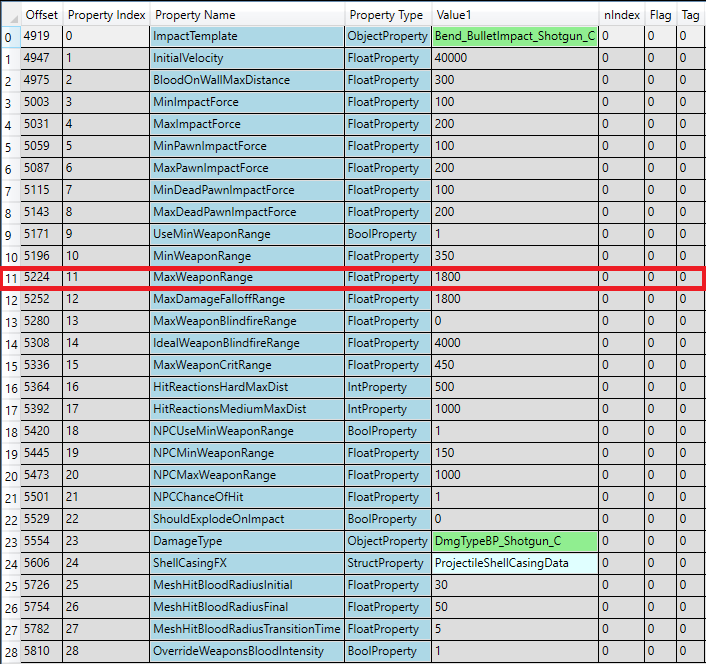Select MeshHitBloodRadiusInitial property name

point(247,585)
